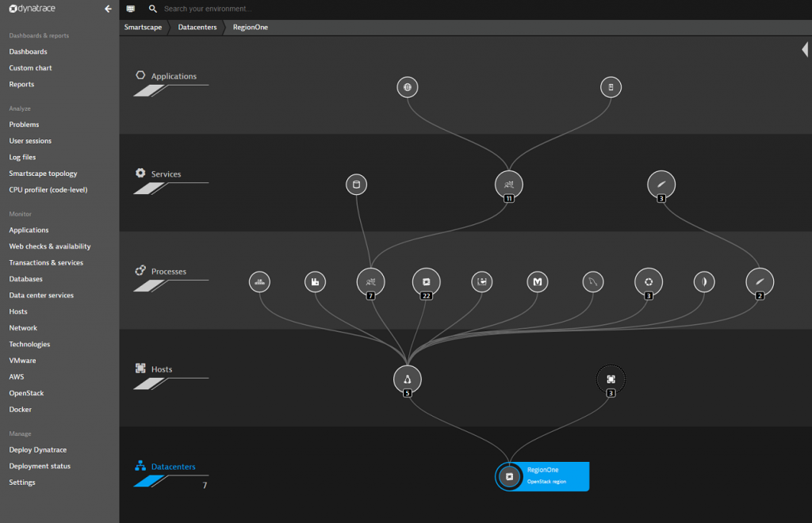
Task: Open Web checks & availability
Action: (x=50, y=246)
